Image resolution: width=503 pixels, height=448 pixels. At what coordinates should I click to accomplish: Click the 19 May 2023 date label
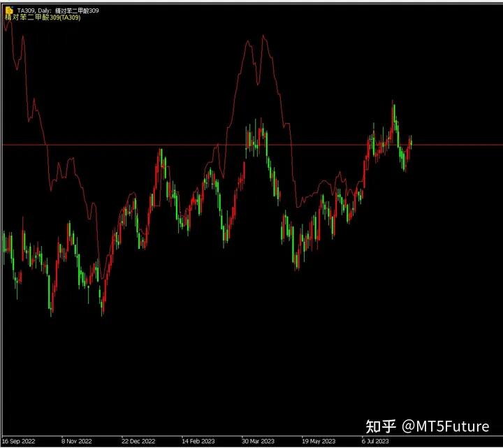319,441
